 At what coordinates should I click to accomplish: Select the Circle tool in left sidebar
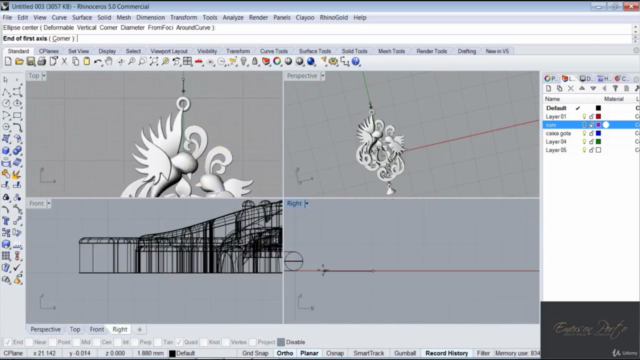(6, 104)
